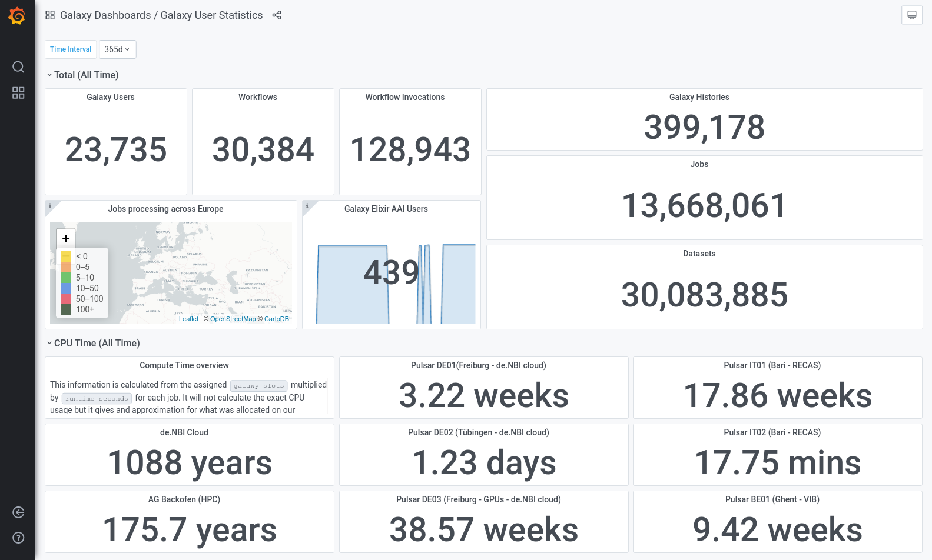The height and width of the screenshot is (560, 932).
Task: Open the help question mark icon
Action: coord(18,538)
